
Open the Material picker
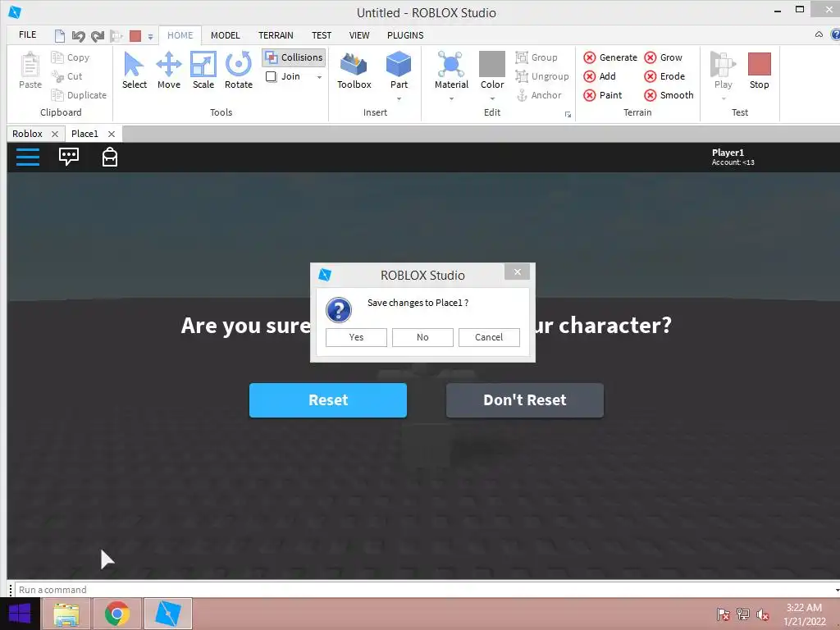pyautogui.click(x=451, y=71)
